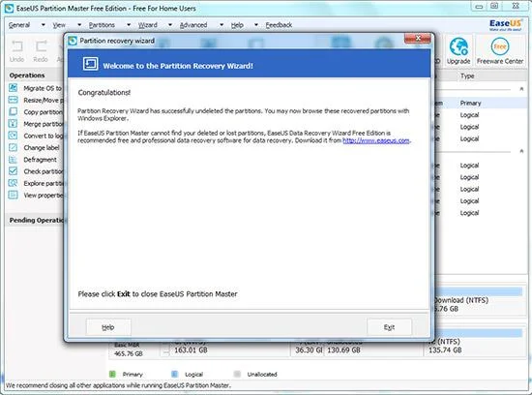Expand the Wizard menu dropdown arrow

point(170,25)
